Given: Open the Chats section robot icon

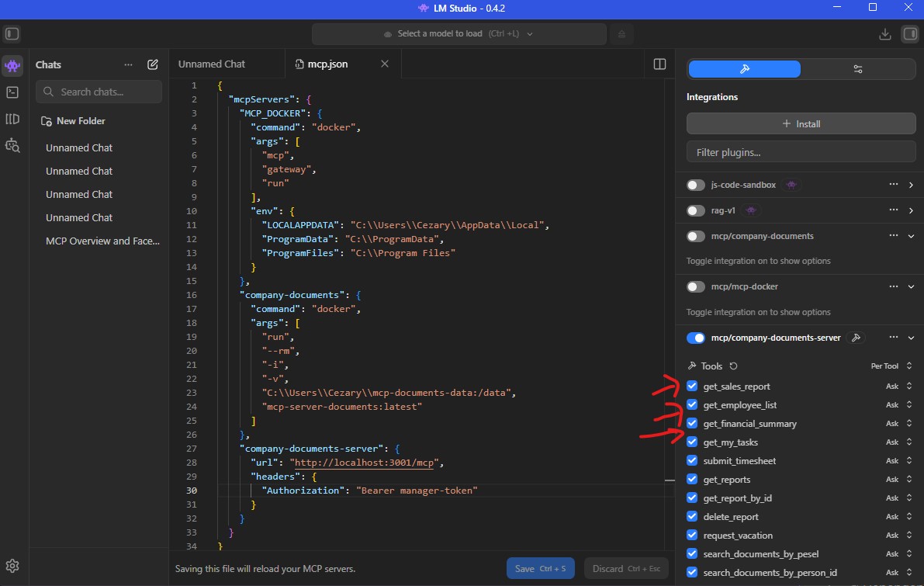Looking at the screenshot, I should tap(12, 65).
